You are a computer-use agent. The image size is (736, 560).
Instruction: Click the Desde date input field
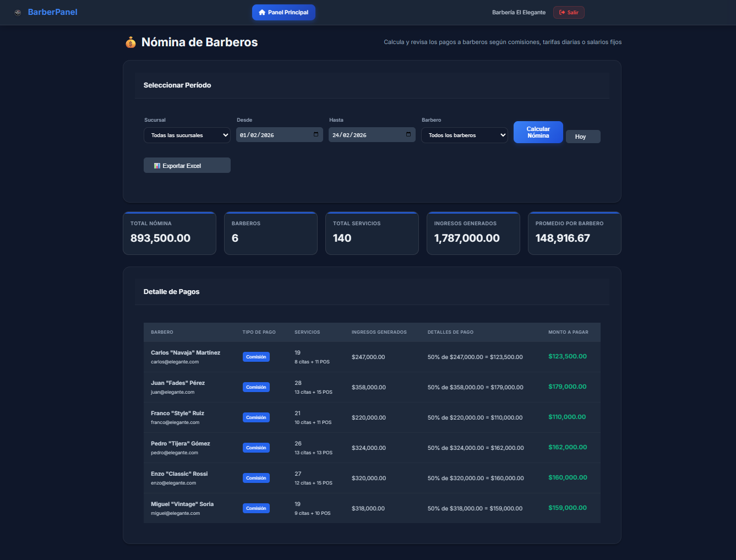pos(272,135)
